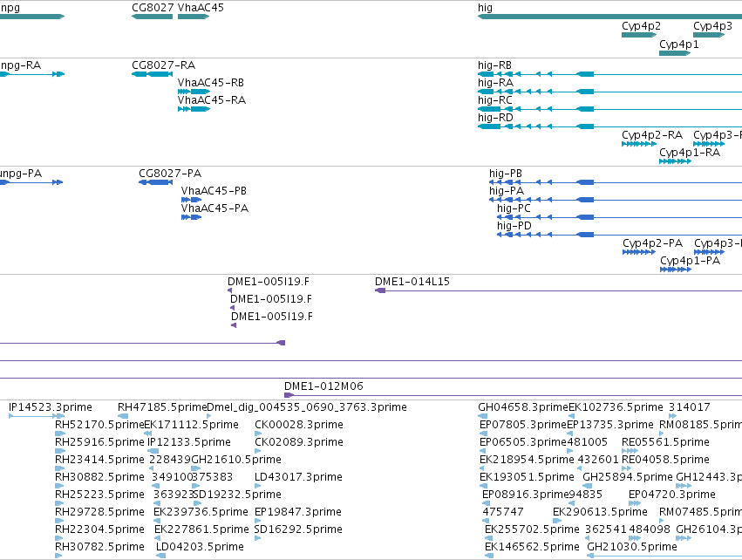Open the Cyp4p1-RA transcript label
The height and width of the screenshot is (560, 742).
[690, 153]
